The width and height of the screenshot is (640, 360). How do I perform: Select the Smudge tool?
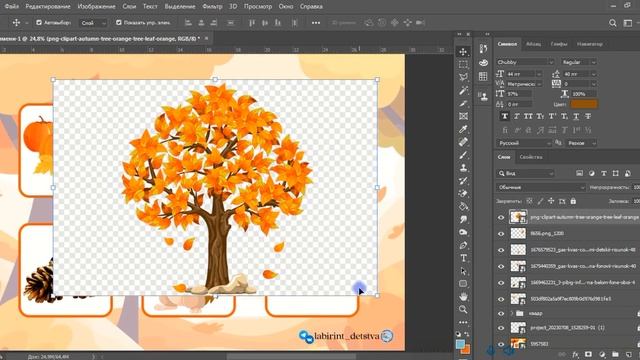point(463,220)
